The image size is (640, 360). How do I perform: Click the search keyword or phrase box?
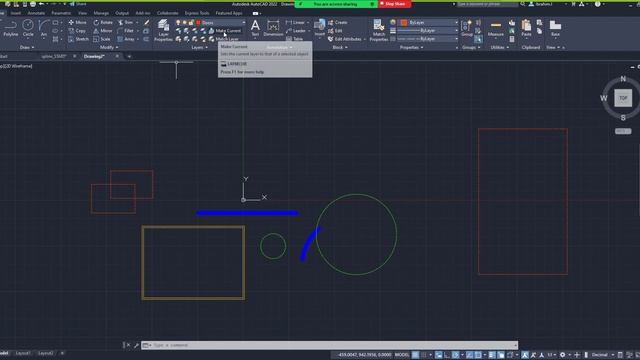coord(487,4)
